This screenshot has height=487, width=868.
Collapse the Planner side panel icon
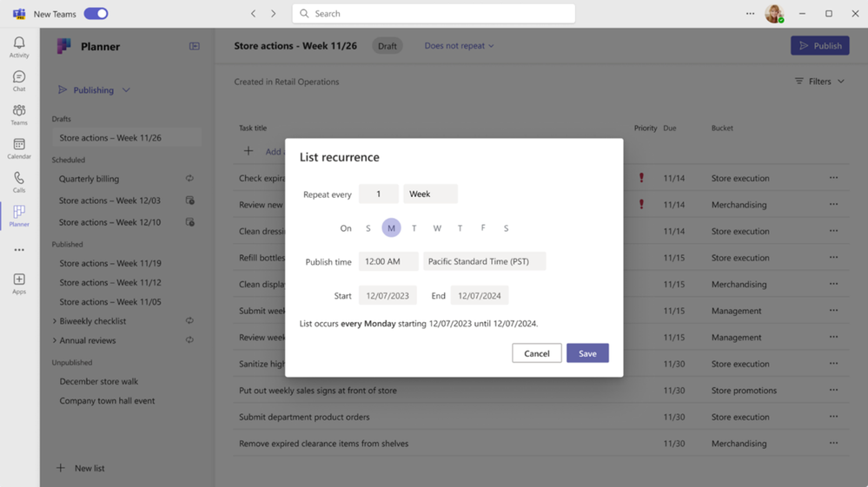coord(195,46)
